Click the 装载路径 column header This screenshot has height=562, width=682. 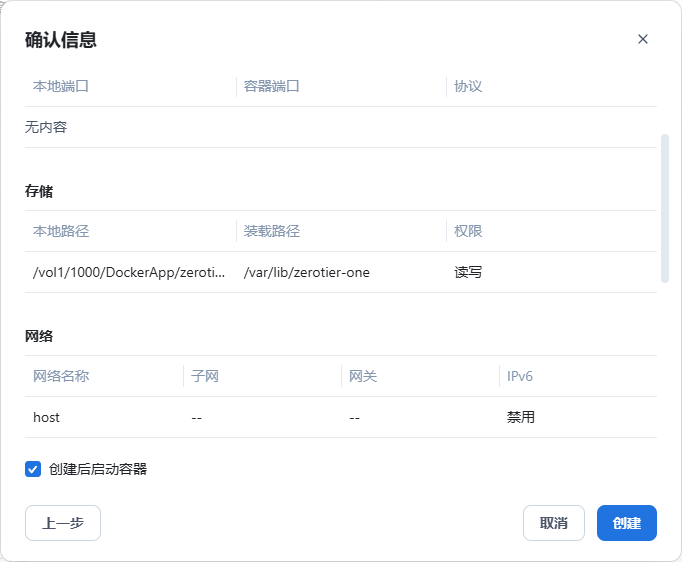coord(272,231)
